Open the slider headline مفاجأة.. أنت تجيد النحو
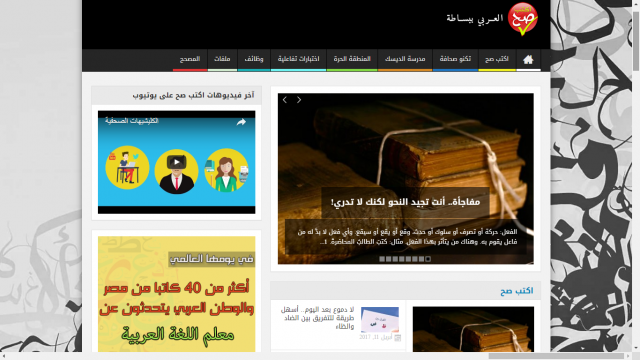 pos(405,202)
